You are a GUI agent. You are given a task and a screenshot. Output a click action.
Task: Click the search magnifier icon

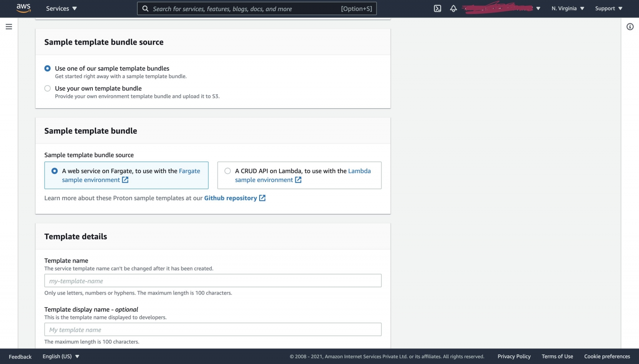(145, 8)
